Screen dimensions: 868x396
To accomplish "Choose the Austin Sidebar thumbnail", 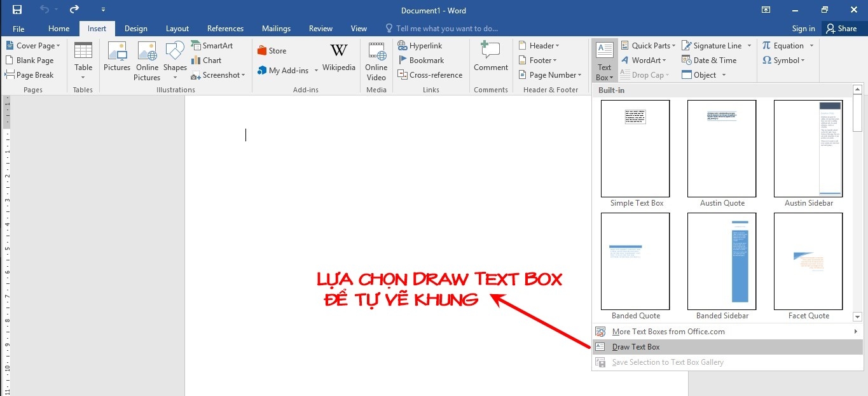I will point(809,149).
